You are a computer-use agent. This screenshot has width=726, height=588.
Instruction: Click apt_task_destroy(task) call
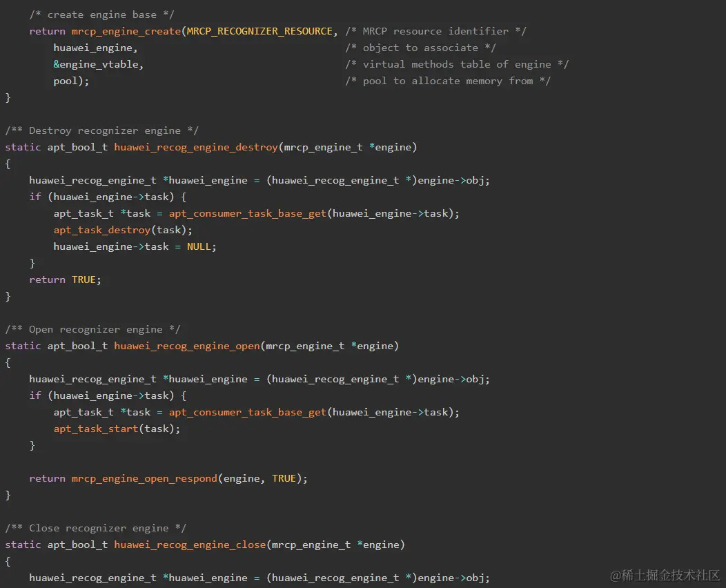(x=123, y=231)
